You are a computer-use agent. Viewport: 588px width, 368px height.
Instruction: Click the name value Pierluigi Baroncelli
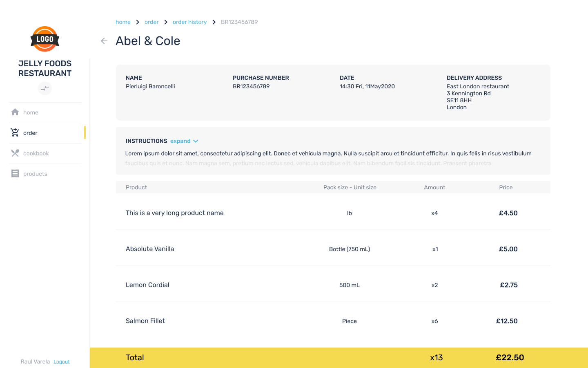150,86
